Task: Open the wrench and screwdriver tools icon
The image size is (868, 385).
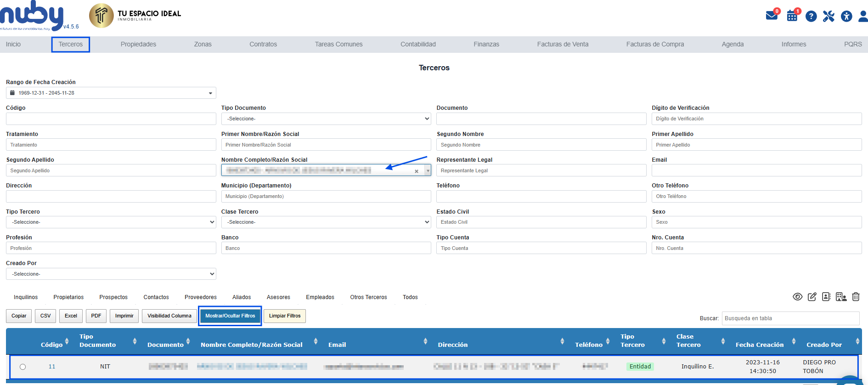Action: (829, 17)
